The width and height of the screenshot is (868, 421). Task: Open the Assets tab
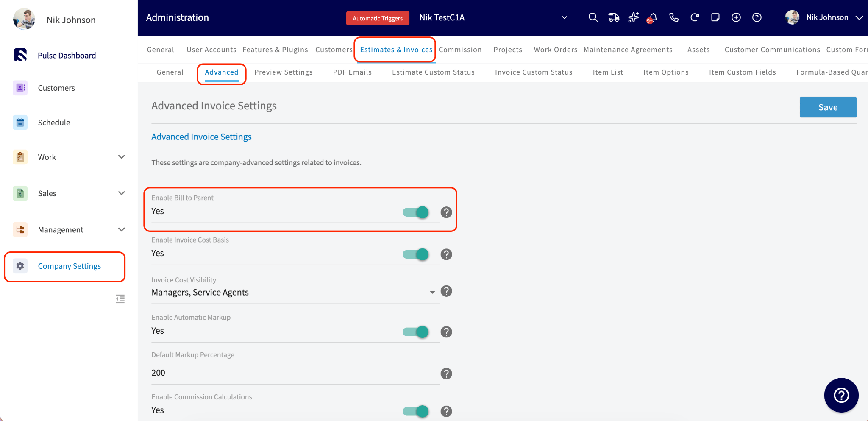(698, 50)
